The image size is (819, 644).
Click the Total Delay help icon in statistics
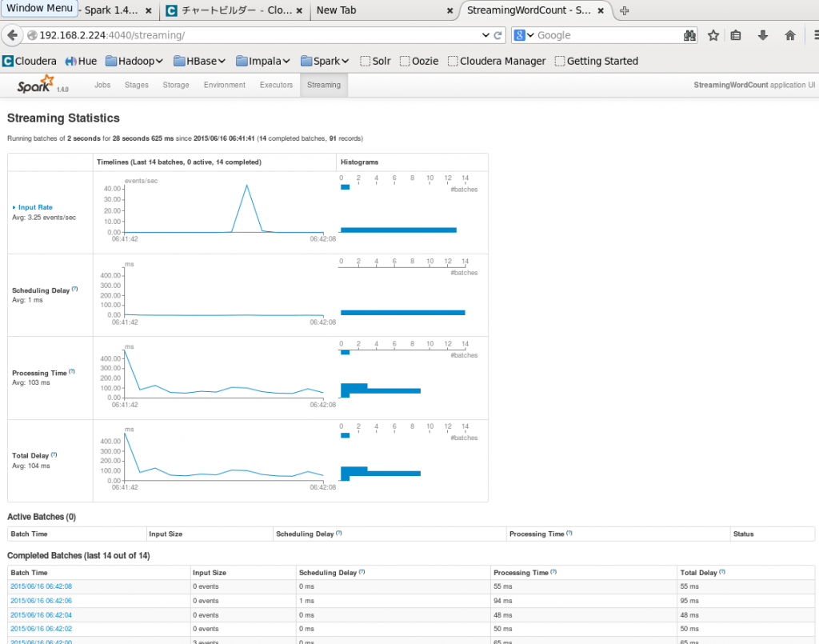pyautogui.click(x=54, y=454)
